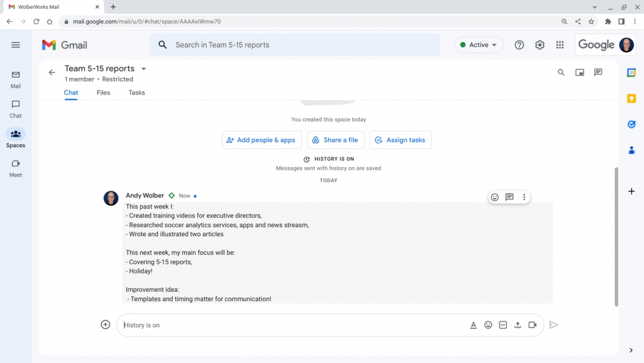Start a video meeting from the composer

click(533, 325)
